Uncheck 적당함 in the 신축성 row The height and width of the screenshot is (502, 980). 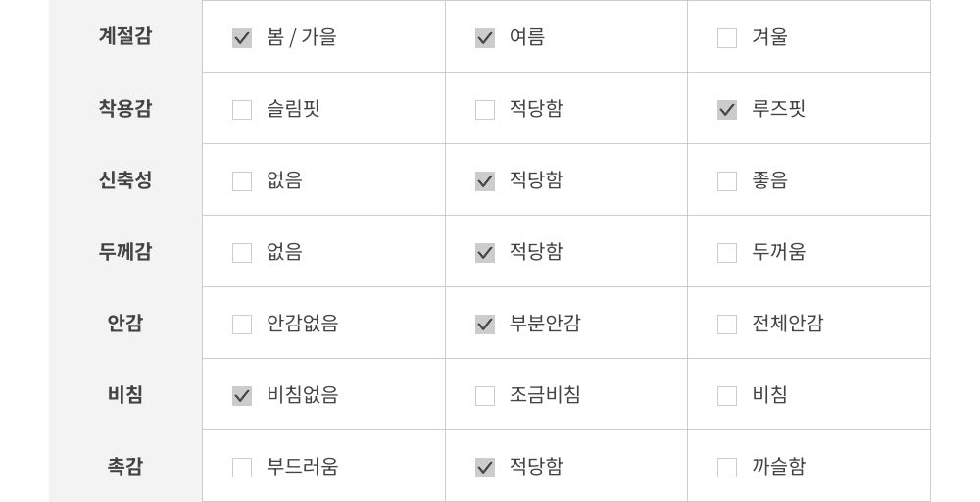(485, 181)
